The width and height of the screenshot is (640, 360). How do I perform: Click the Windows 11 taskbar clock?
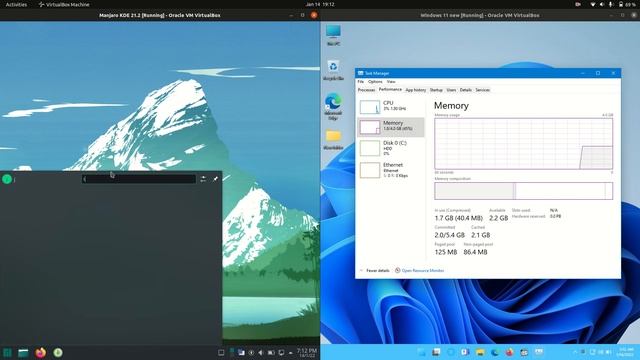(626, 352)
